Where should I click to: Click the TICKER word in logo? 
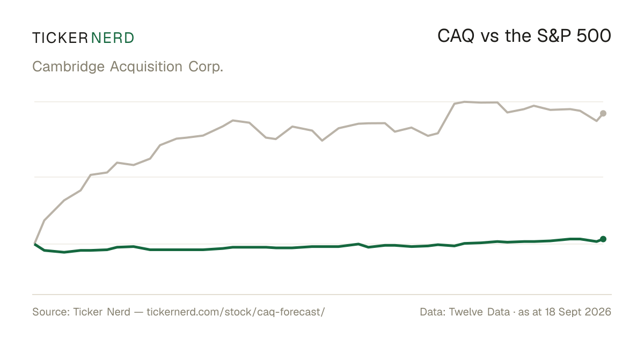click(60, 38)
